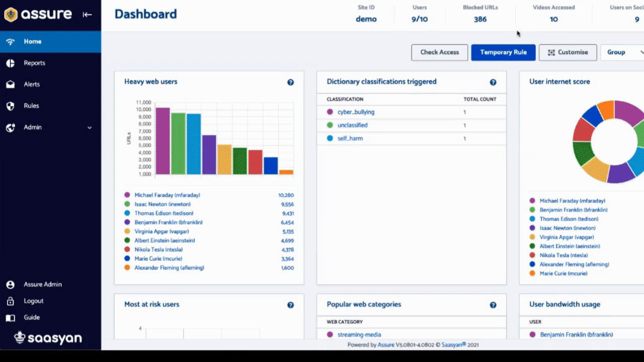Screen dimensions: 644x362
Task: Click the tallest purple bar in chart
Action: [x=163, y=141]
